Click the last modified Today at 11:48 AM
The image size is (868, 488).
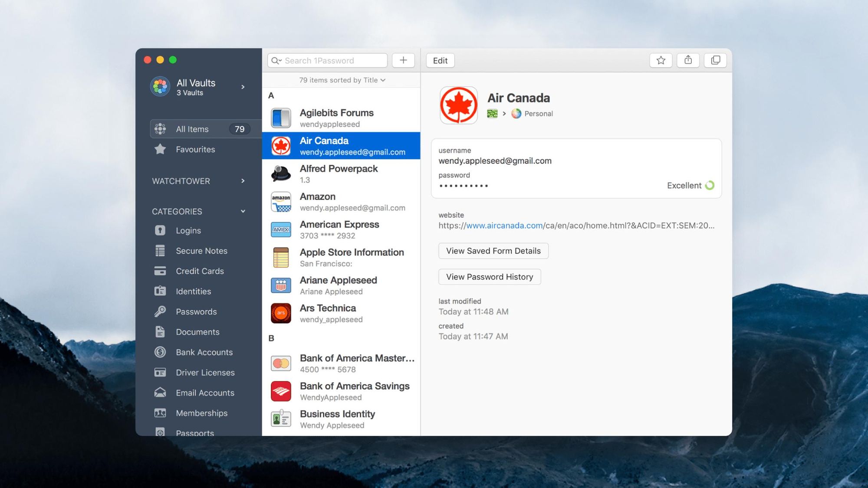[473, 312]
